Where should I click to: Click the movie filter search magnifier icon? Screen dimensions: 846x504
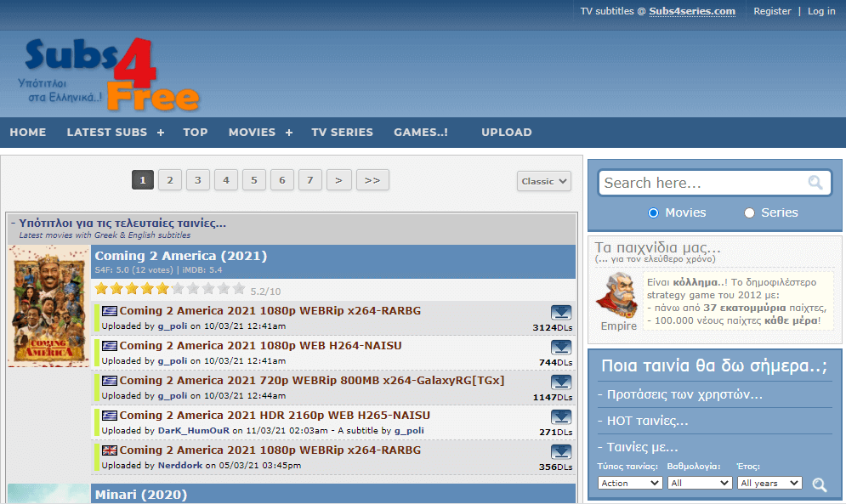pyautogui.click(x=820, y=484)
